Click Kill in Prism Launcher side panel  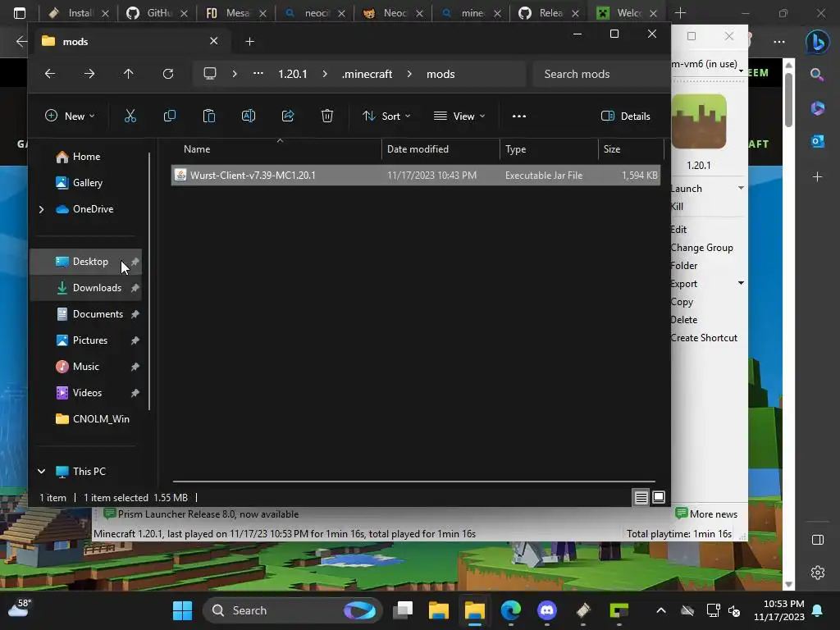coord(677,206)
